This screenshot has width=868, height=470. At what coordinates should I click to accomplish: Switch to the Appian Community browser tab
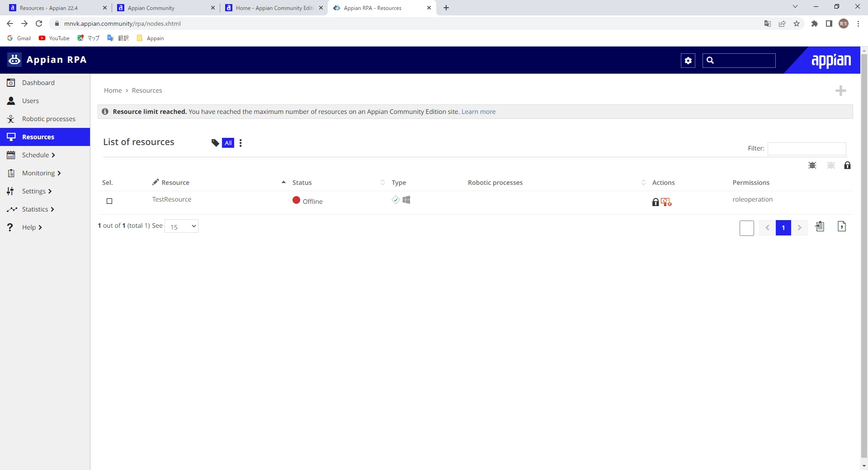click(165, 8)
